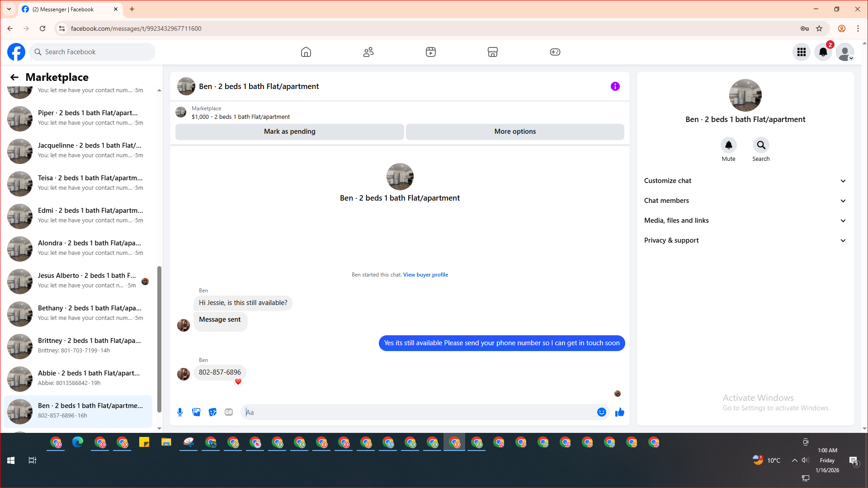This screenshot has width=868, height=488.
Task: Open the GIF picker icon
Action: click(x=229, y=412)
